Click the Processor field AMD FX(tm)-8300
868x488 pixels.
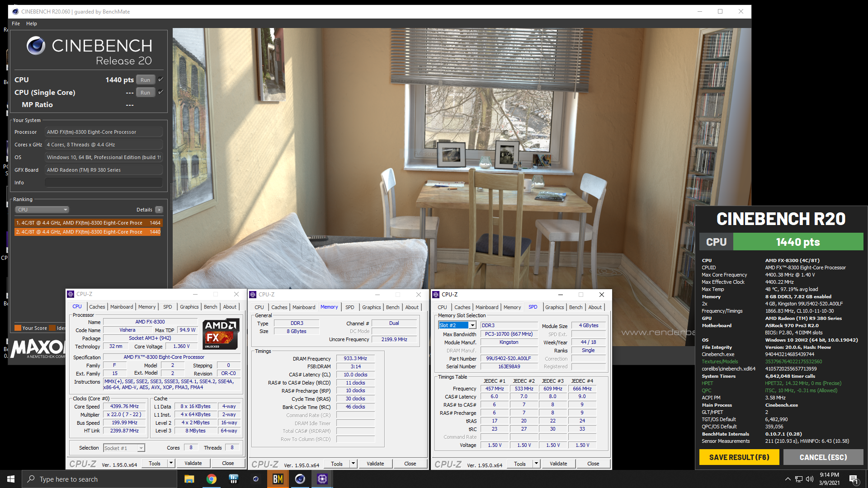tap(104, 132)
